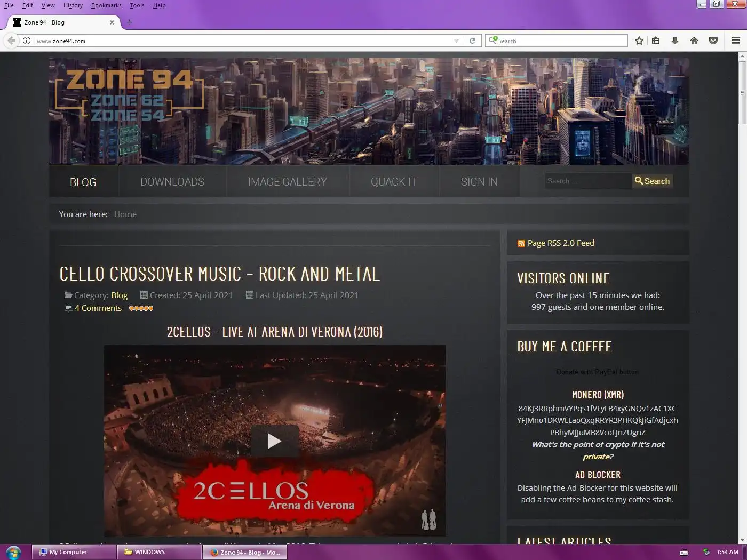The image size is (747, 560).
Task: Open the URL history dropdown arrow
Action: [456, 41]
